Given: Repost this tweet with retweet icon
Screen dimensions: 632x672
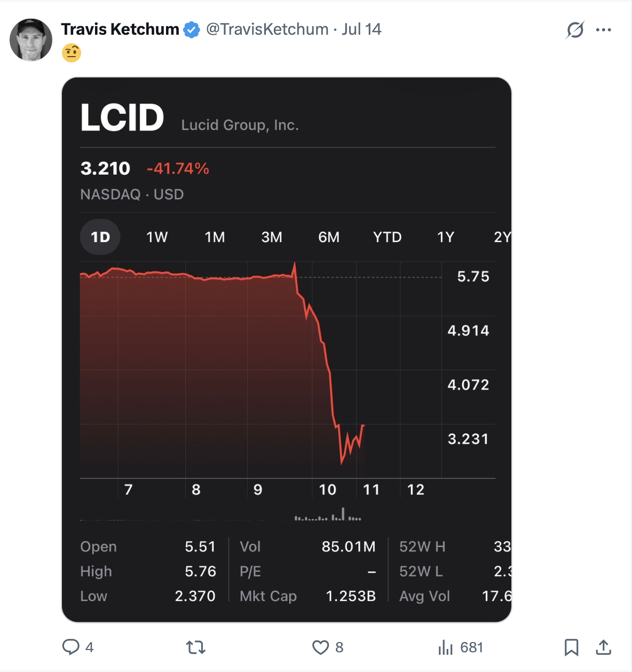Looking at the screenshot, I should [196, 647].
